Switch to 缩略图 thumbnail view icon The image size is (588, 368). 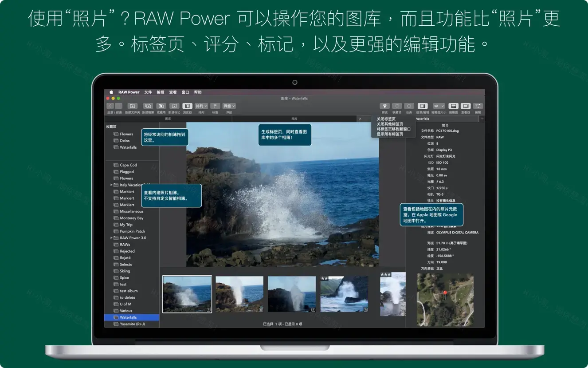point(454,106)
